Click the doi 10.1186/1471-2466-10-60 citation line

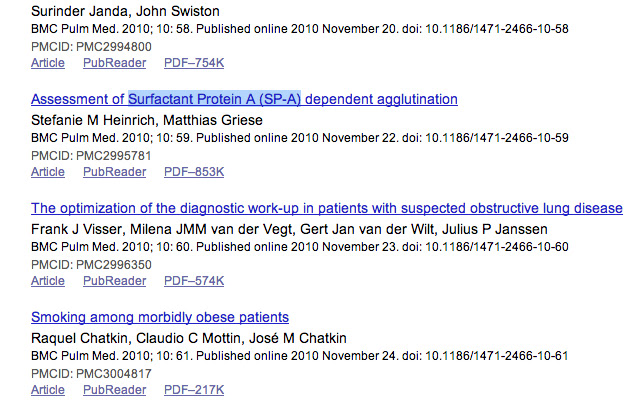[300, 247]
